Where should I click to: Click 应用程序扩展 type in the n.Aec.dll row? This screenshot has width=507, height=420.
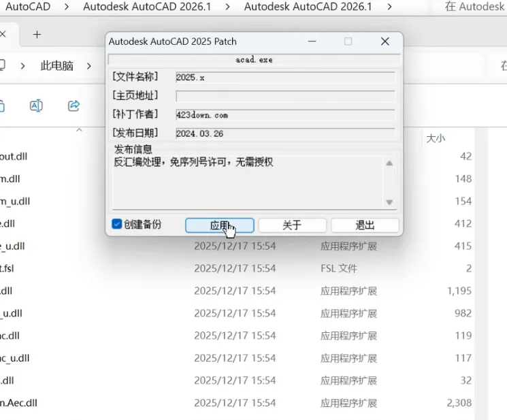(348, 403)
